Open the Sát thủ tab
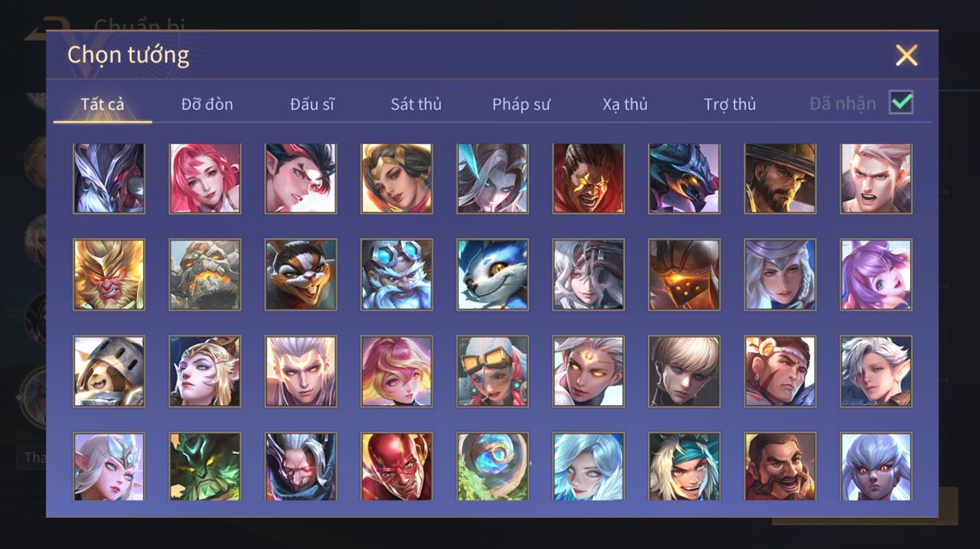The width and height of the screenshot is (980, 549). (x=416, y=104)
